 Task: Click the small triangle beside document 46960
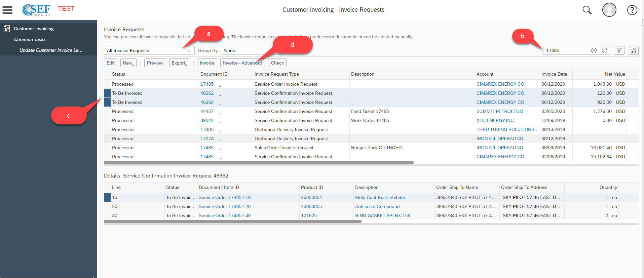220,104
